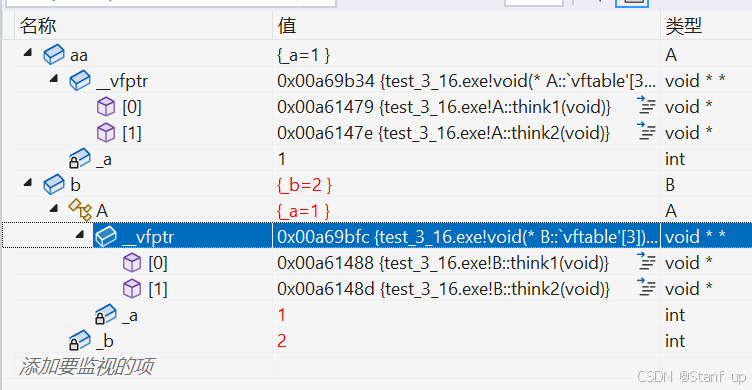Screen dimensions: 752x390
Task: Click the base class A inheritance icon
Action: point(80,210)
